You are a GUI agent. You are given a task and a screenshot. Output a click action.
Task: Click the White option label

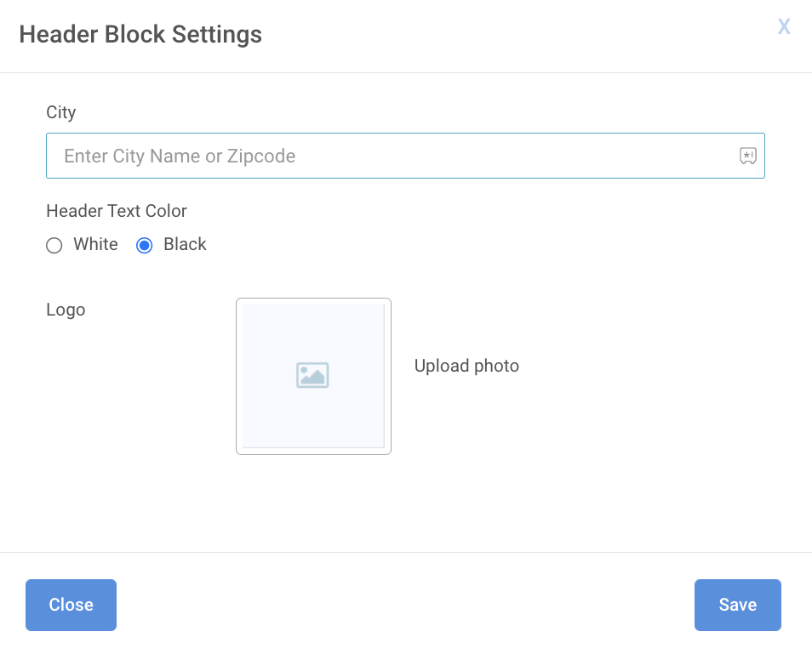click(x=96, y=244)
